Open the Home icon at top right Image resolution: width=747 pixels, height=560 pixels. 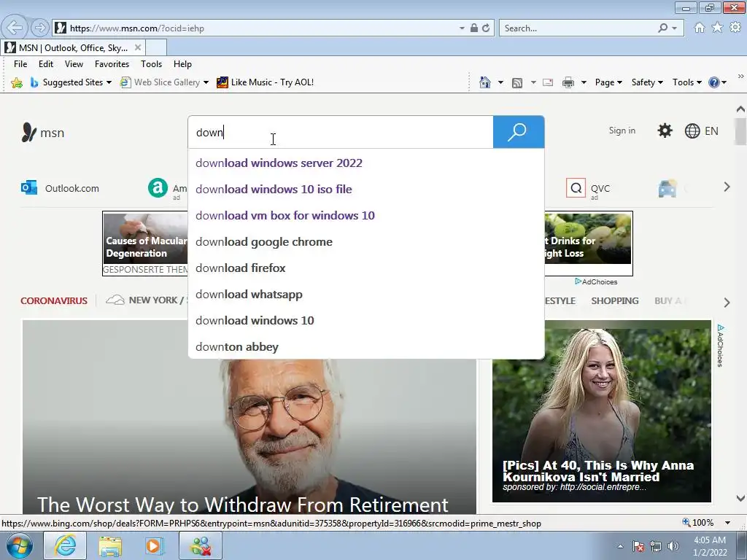pyautogui.click(x=699, y=28)
